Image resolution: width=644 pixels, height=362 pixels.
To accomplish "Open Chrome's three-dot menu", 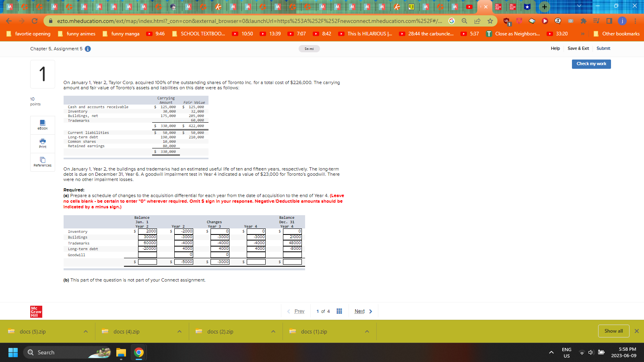I will [635, 21].
